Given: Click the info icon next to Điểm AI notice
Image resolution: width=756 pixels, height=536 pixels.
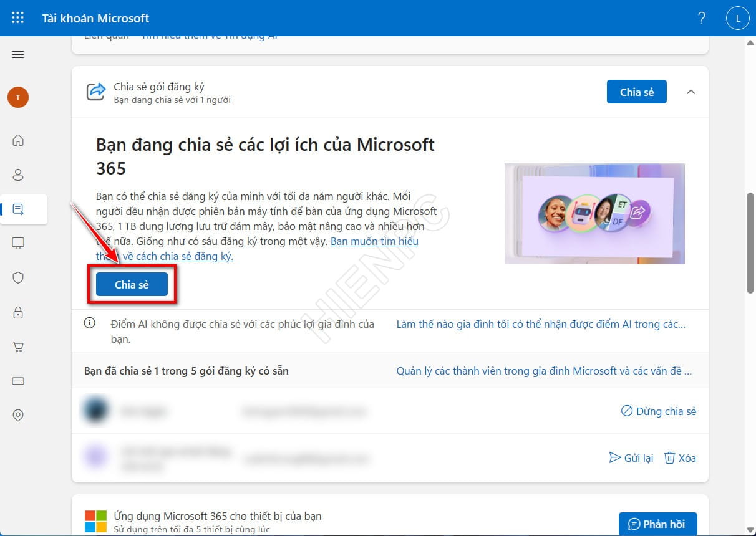Looking at the screenshot, I should (x=90, y=323).
